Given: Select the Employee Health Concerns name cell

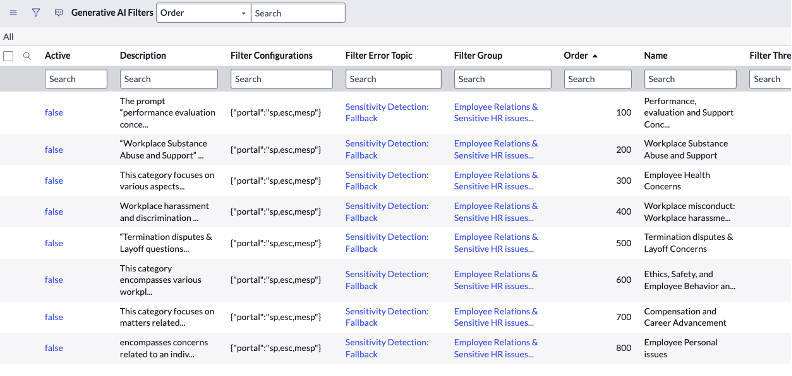Looking at the screenshot, I should tap(677, 180).
